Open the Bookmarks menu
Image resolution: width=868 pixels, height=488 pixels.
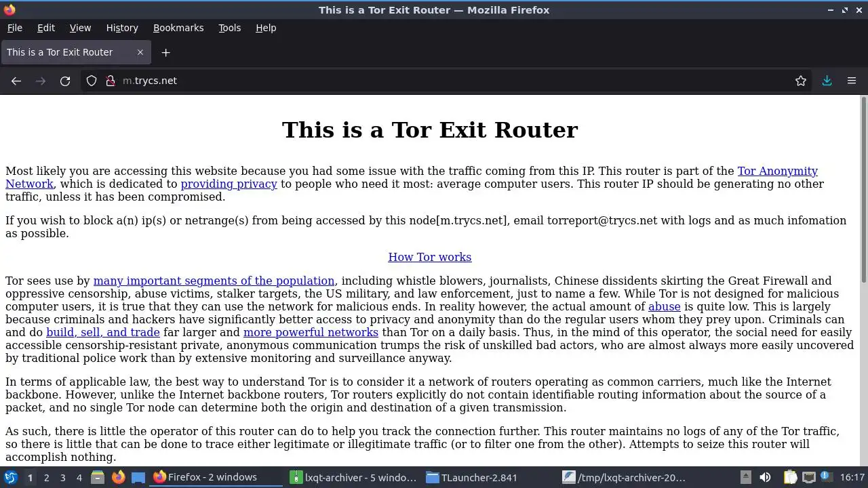coord(178,28)
